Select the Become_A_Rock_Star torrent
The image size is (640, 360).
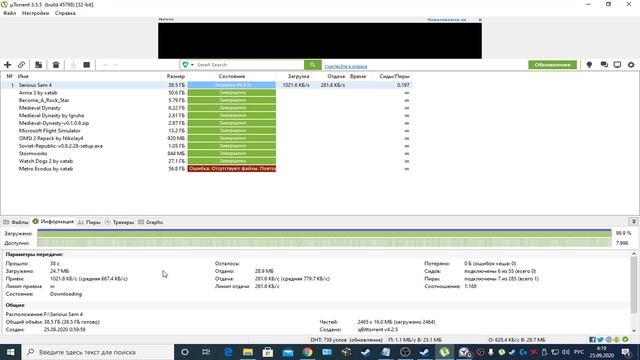click(44, 100)
